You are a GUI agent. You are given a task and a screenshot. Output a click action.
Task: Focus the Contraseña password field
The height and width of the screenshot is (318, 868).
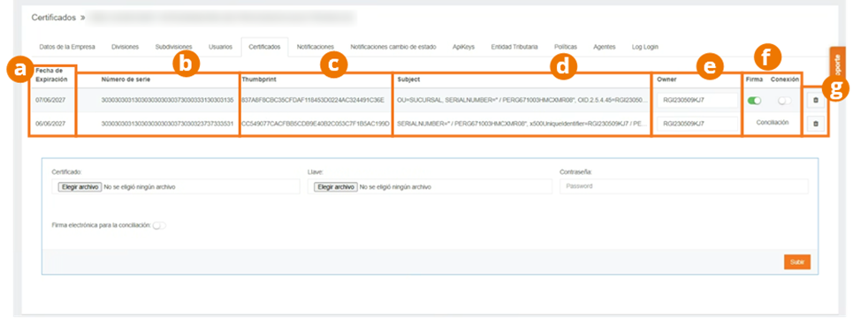coord(683,186)
